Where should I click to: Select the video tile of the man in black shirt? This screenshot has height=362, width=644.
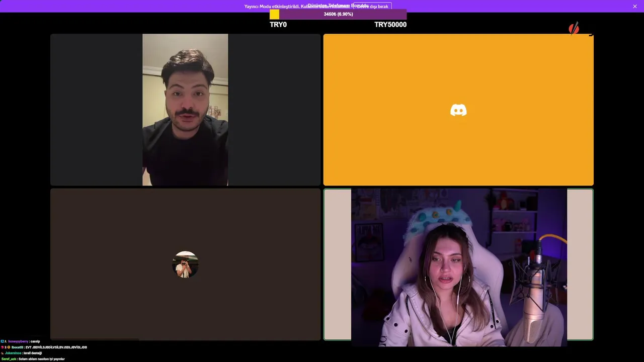(x=185, y=110)
